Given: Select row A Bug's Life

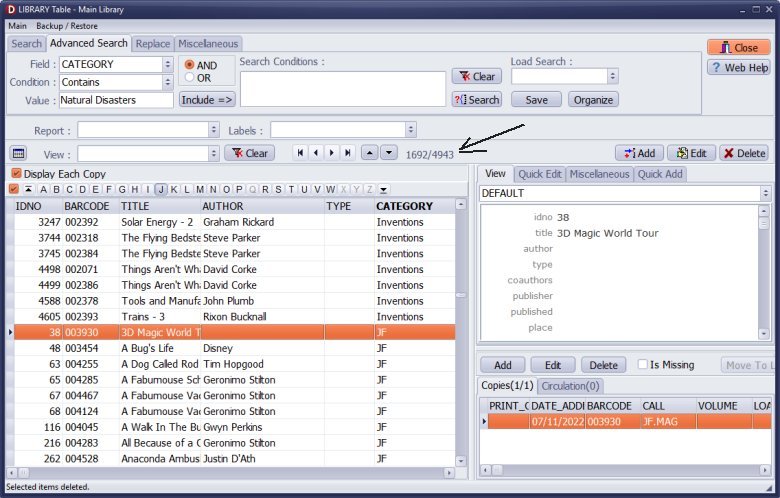Looking at the screenshot, I should pos(234,348).
